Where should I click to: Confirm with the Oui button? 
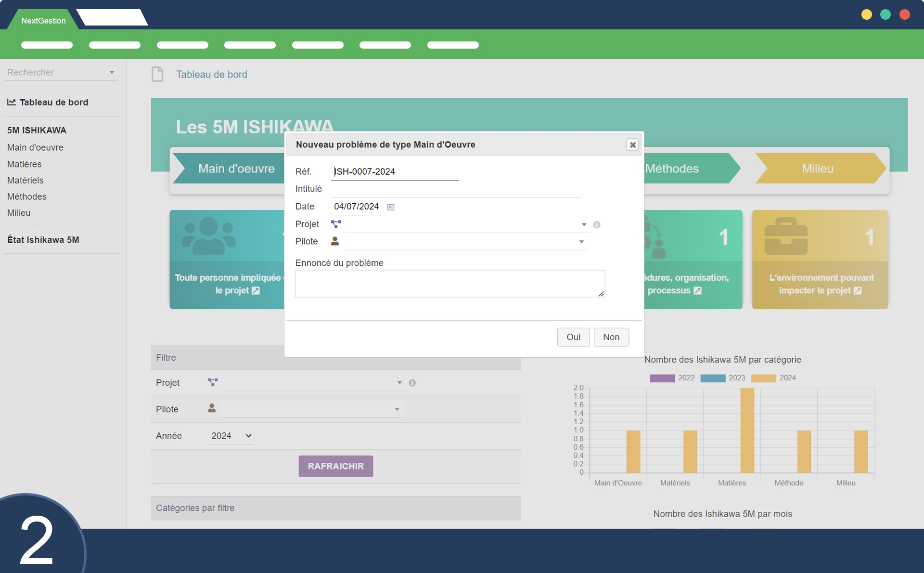[573, 337]
